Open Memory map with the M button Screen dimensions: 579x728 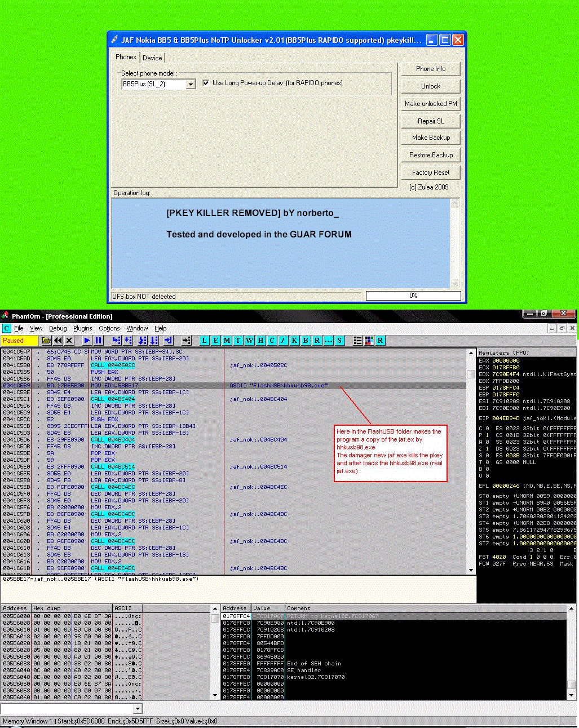[227, 341]
